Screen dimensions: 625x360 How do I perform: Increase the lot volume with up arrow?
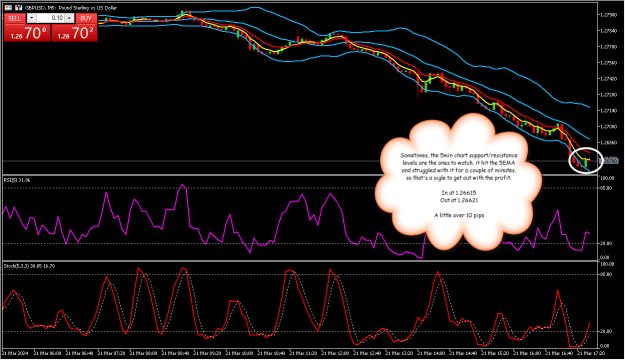[x=69, y=18]
